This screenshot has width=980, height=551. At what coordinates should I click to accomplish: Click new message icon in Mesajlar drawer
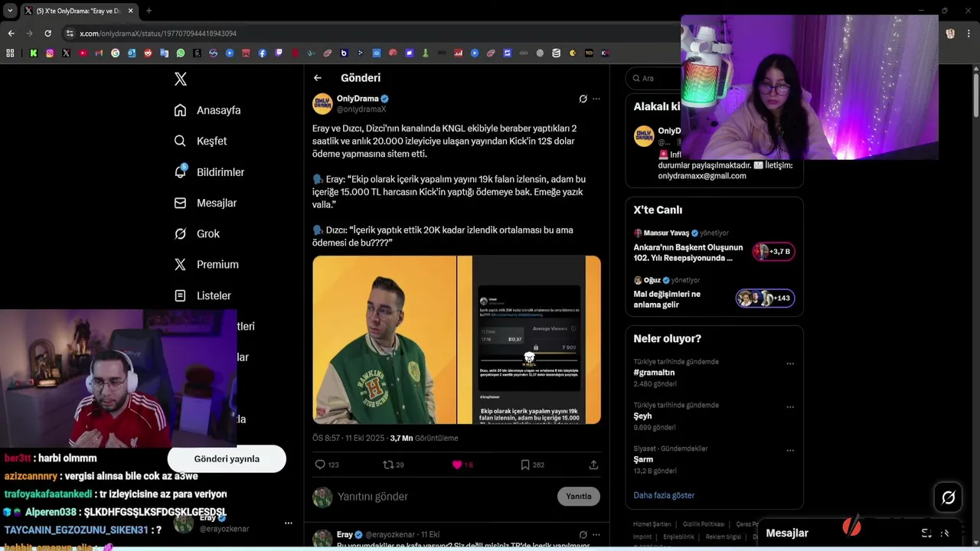click(926, 533)
